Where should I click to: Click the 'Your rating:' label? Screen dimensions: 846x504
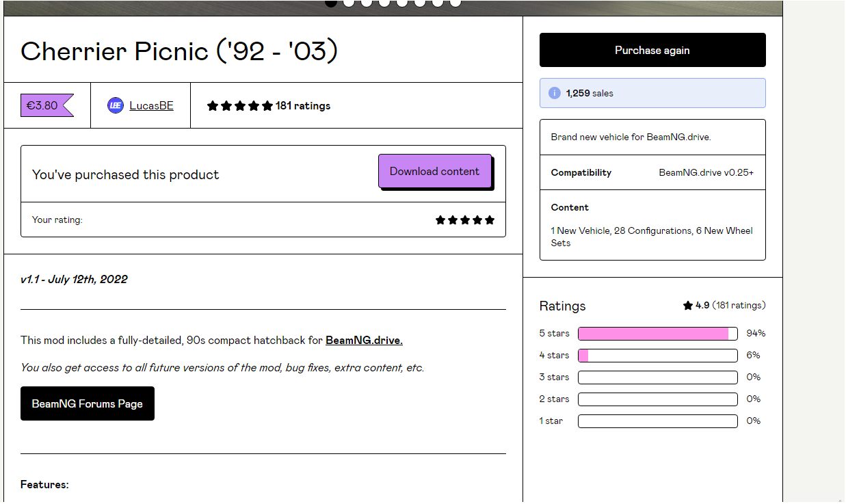[57, 220]
